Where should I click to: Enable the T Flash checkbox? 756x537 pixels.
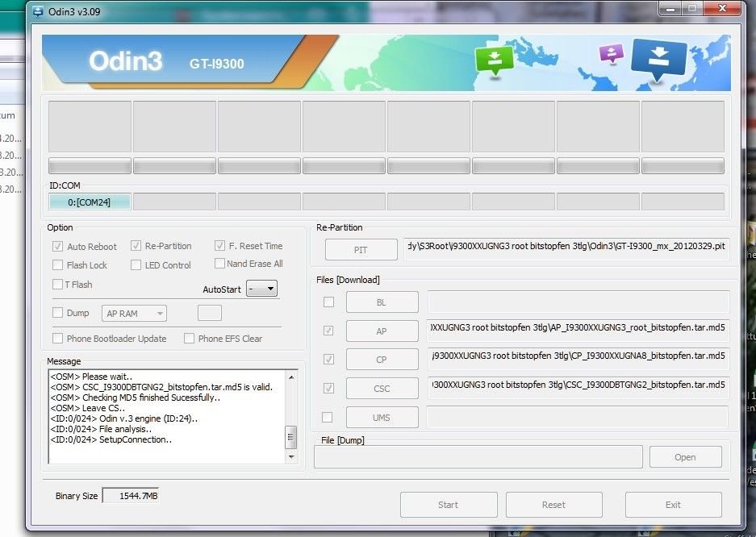click(57, 284)
